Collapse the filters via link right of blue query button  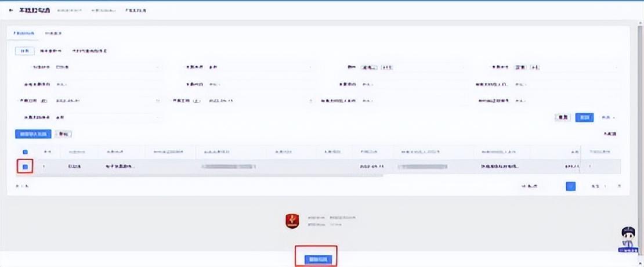point(608,117)
